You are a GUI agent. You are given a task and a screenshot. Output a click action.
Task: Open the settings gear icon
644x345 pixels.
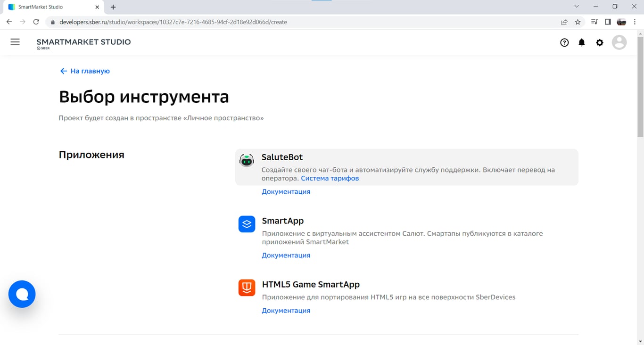pos(599,42)
